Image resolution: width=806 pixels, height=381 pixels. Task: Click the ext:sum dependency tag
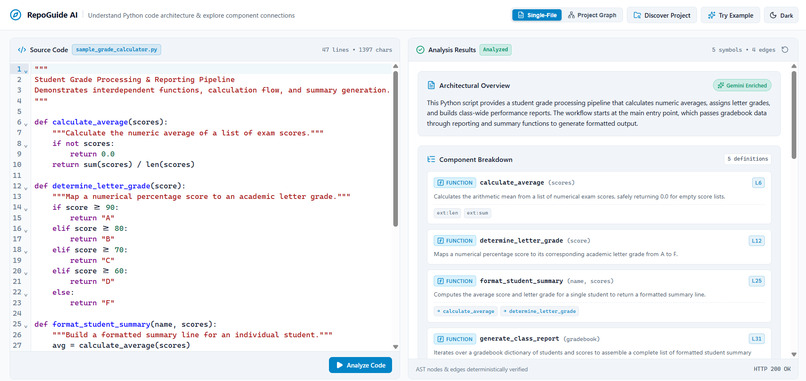tap(478, 213)
